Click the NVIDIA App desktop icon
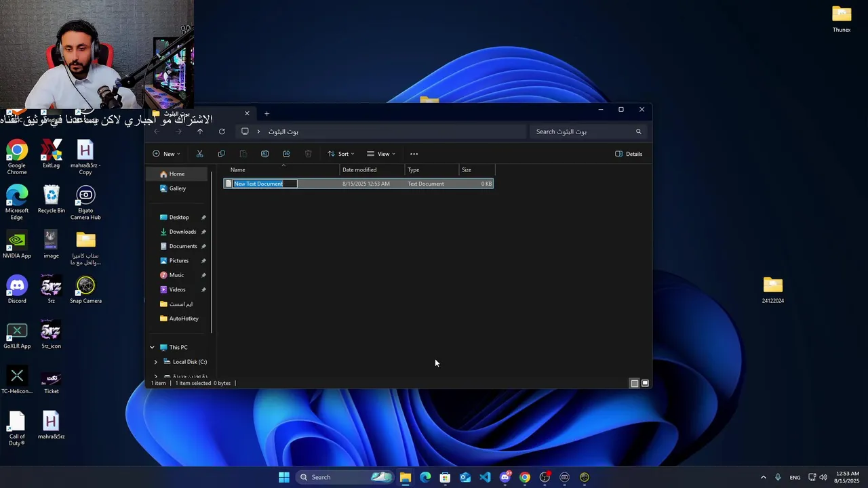This screenshot has height=488, width=868. click(17, 245)
